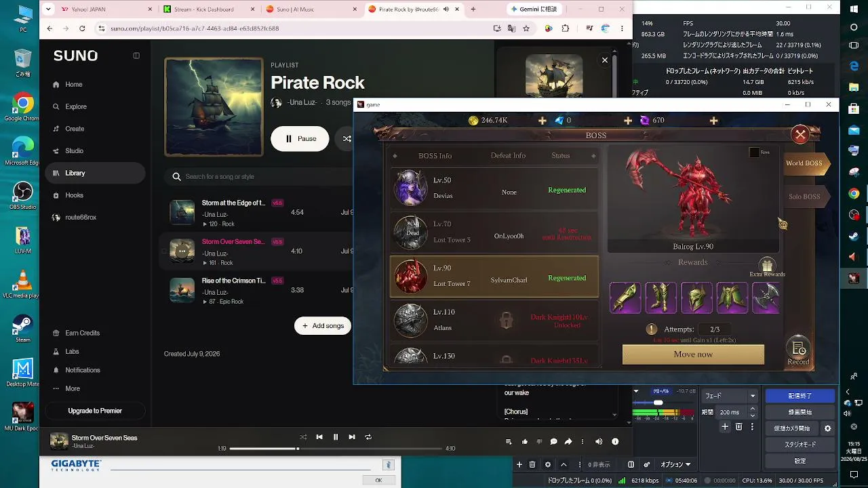Open route66rox profile in sidebar
The height and width of the screenshot is (488, 868).
pyautogui.click(x=95, y=218)
